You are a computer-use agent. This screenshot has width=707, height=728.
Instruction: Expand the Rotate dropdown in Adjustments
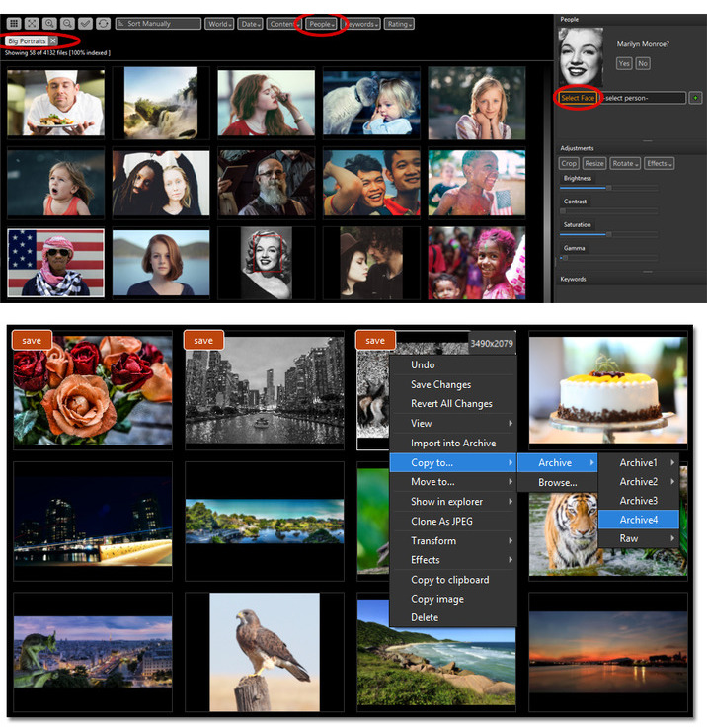(625, 163)
